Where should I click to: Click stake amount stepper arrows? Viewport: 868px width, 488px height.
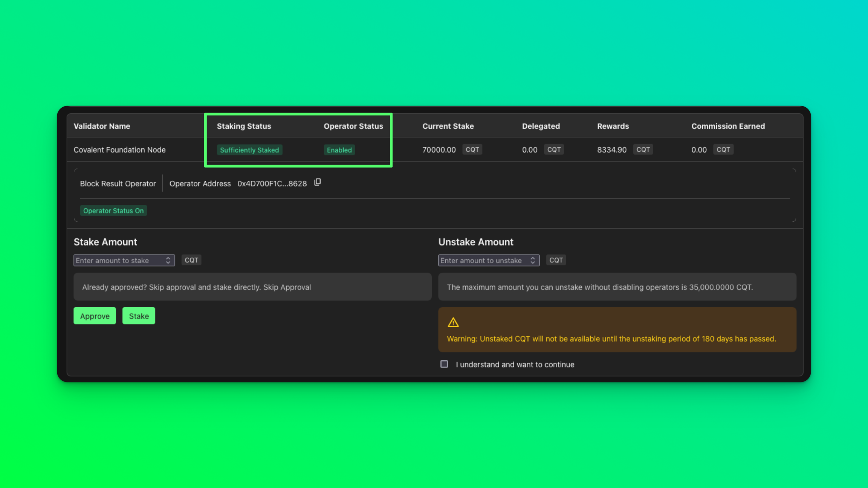[168, 260]
